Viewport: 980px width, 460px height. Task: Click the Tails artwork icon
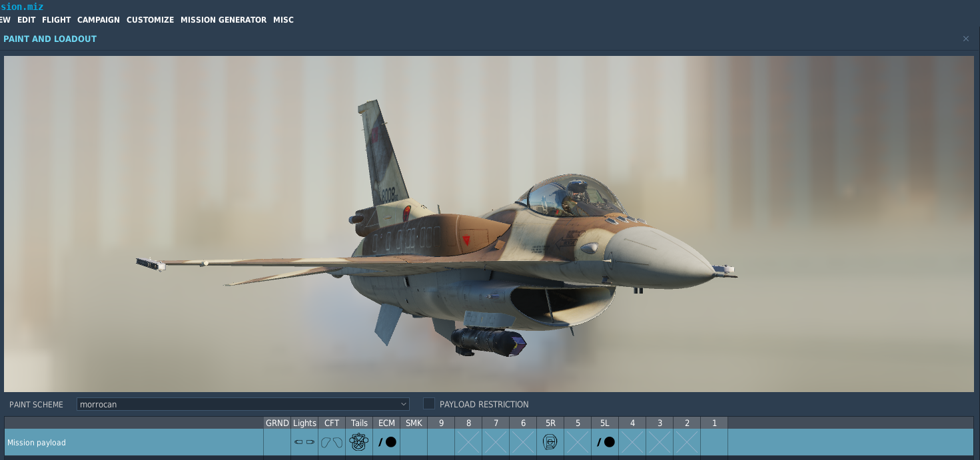[x=358, y=441]
